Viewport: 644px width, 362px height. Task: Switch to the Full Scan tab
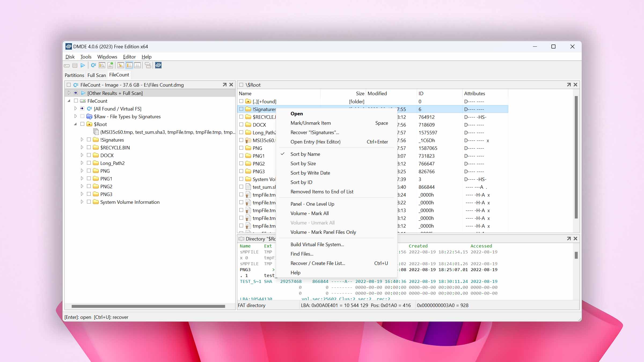coord(97,75)
